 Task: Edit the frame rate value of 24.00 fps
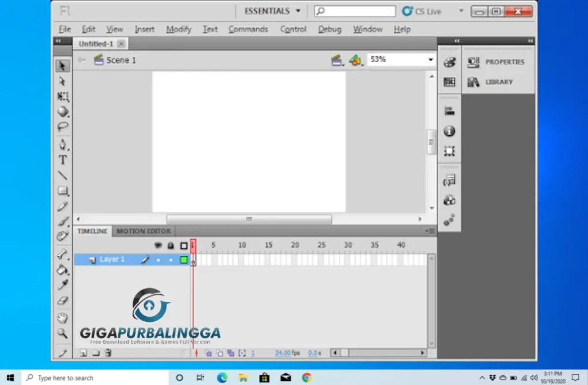click(282, 353)
